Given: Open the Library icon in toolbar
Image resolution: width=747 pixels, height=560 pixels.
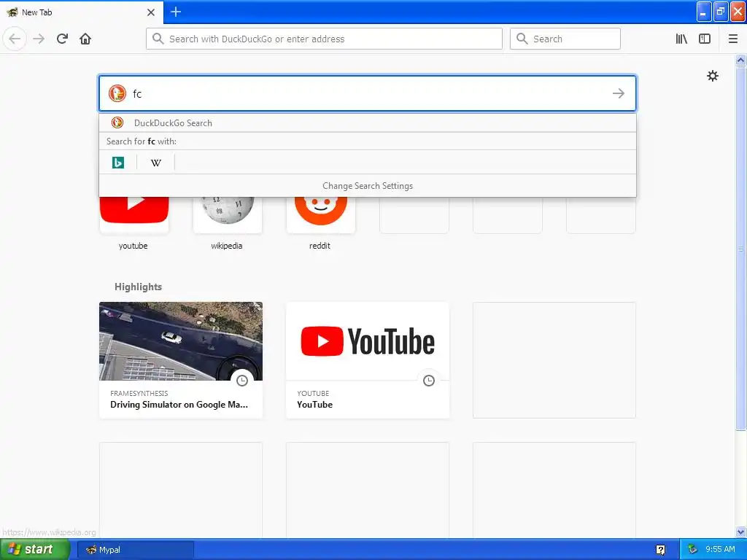Looking at the screenshot, I should tap(681, 39).
